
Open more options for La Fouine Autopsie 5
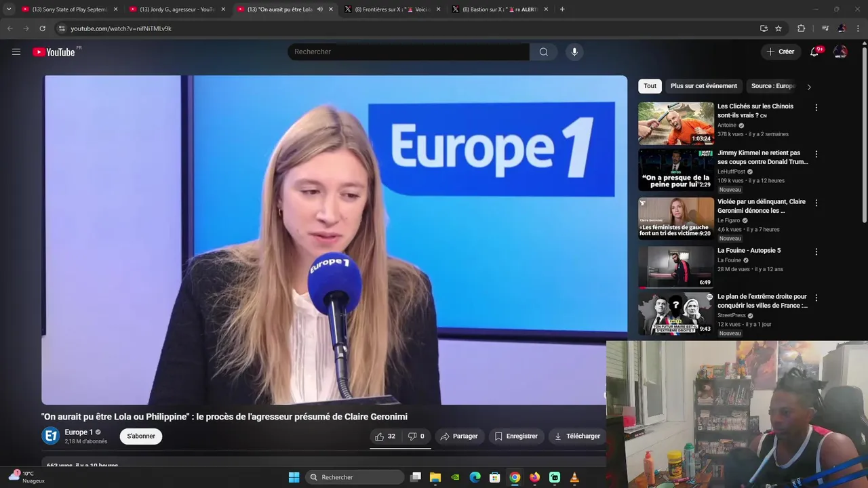click(x=816, y=251)
